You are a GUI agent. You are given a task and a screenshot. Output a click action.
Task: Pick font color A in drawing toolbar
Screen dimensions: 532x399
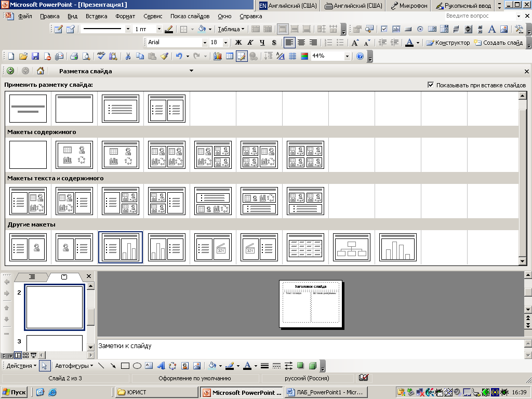pyautogui.click(x=247, y=366)
